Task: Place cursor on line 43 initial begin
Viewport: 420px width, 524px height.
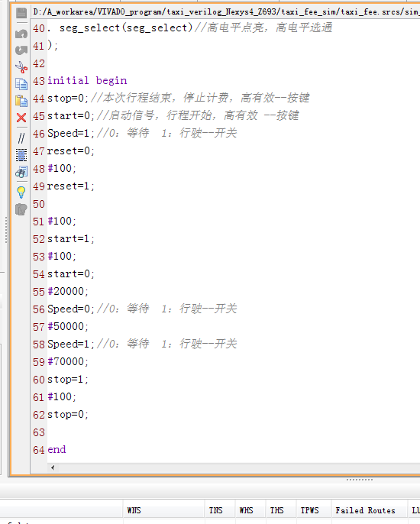Action: click(87, 80)
